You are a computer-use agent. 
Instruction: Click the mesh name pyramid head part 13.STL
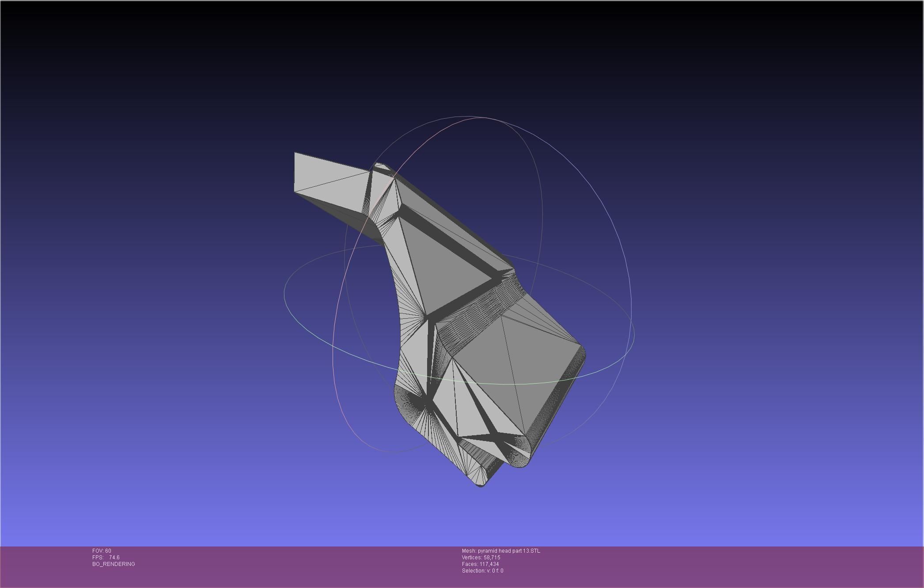(x=501, y=551)
